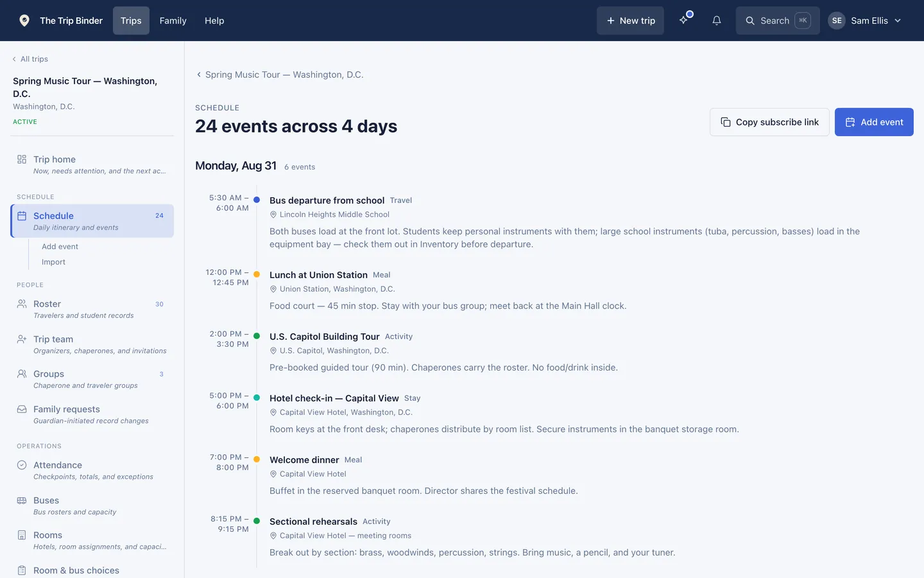Open the Sectional rehearsals event
Screen dimensions: 924x578
tap(313, 521)
